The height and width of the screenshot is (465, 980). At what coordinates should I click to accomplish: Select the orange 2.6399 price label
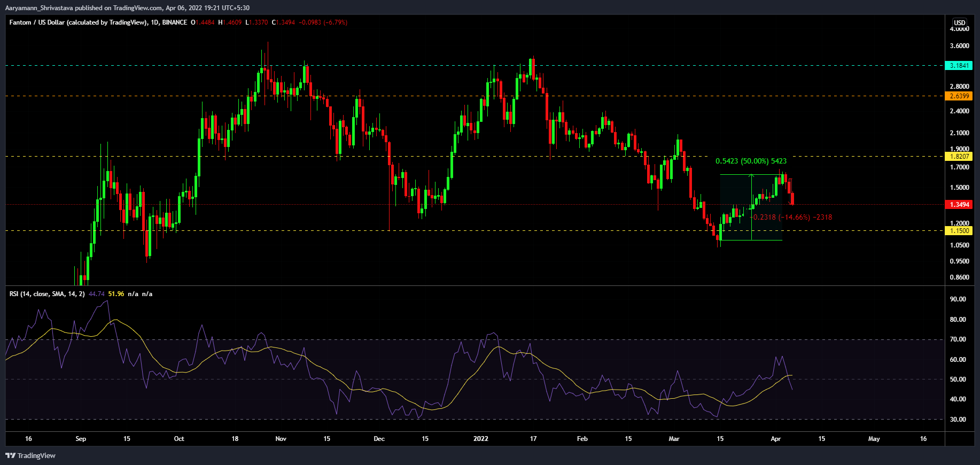coord(959,96)
